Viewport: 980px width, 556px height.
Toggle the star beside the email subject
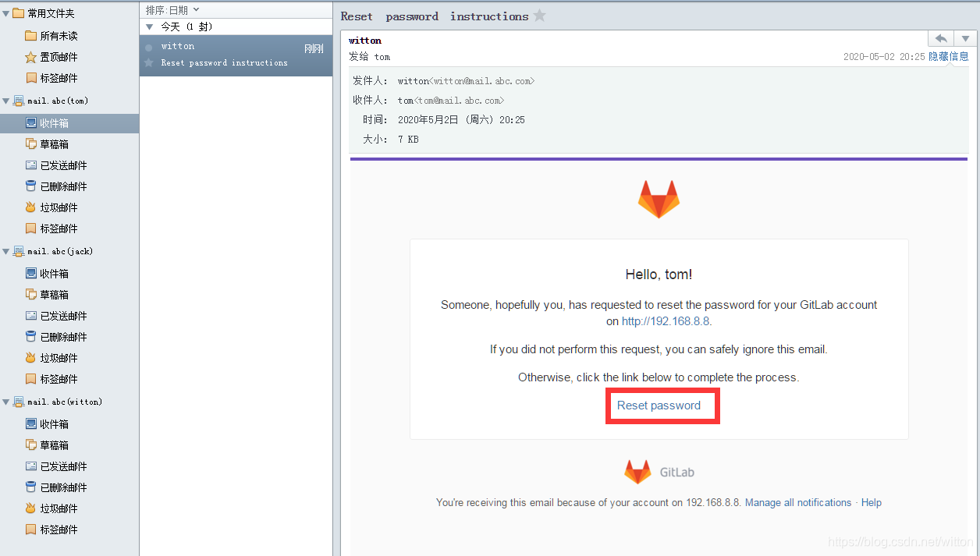(539, 16)
